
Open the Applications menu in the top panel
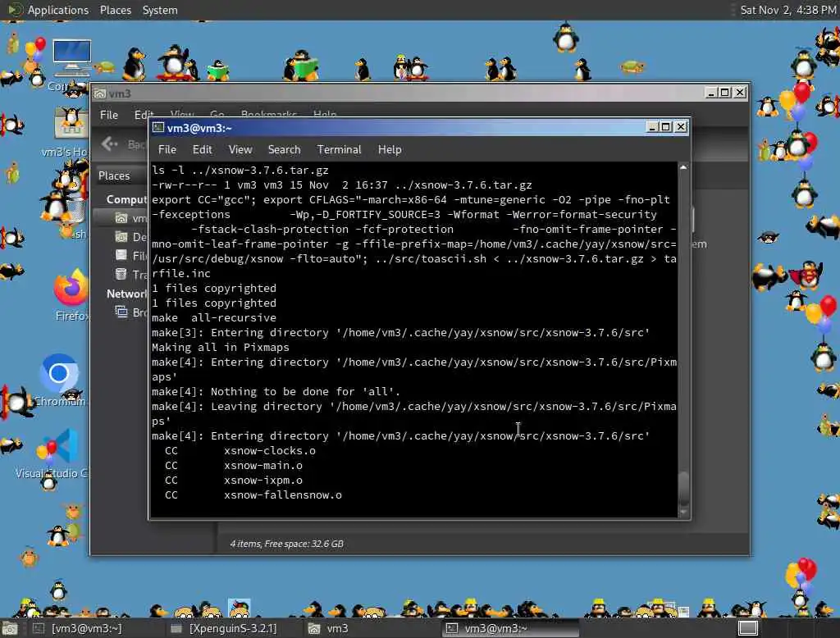point(58,10)
